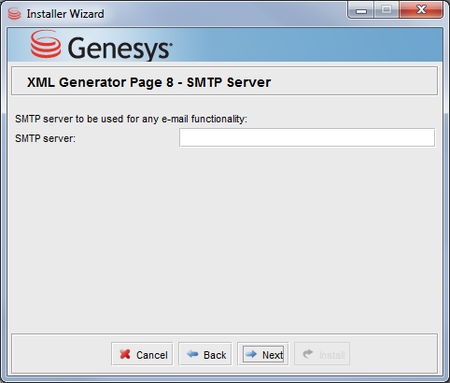Click the blue right arrow icon on Next

(251, 354)
